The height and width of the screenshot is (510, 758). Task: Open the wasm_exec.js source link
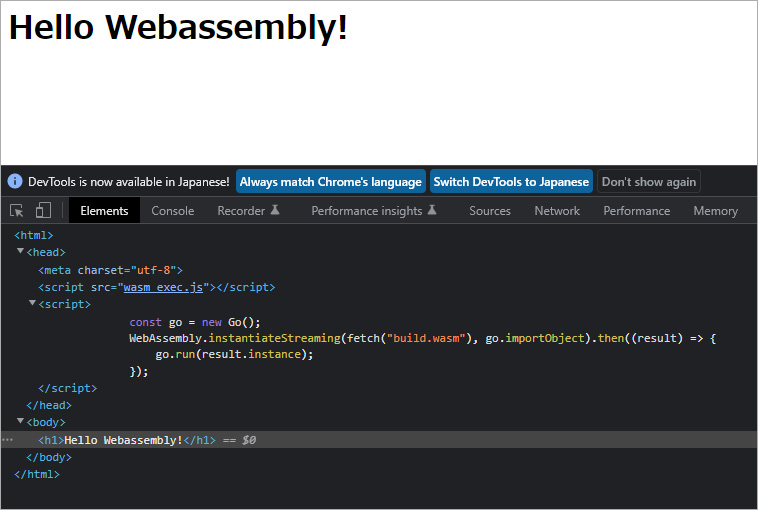(163, 287)
